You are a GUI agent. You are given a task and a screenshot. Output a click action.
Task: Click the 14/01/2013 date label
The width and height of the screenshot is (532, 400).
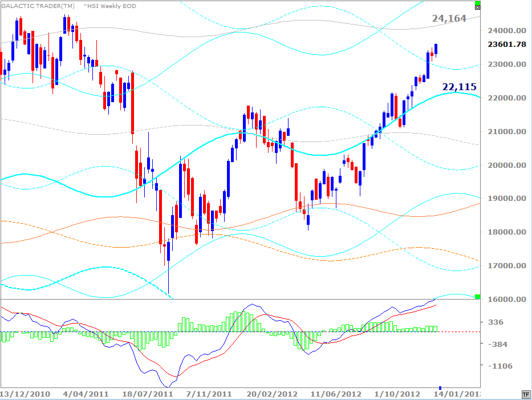(457, 394)
